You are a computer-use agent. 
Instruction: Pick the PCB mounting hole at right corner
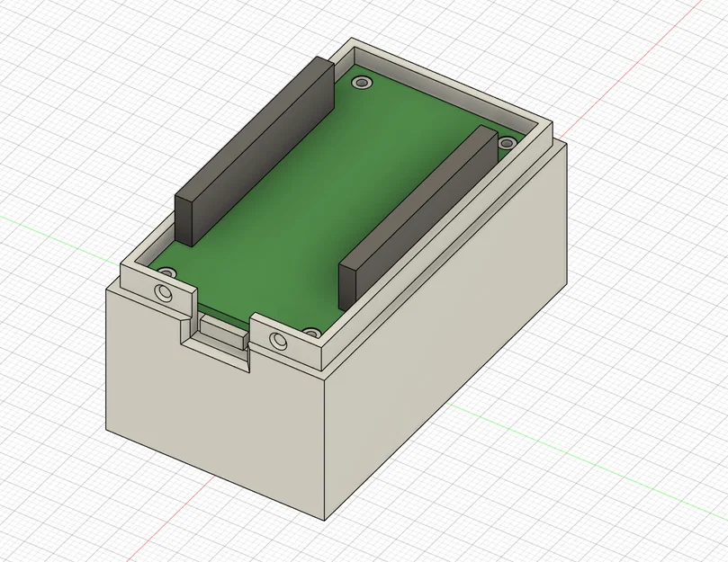pos(507,142)
